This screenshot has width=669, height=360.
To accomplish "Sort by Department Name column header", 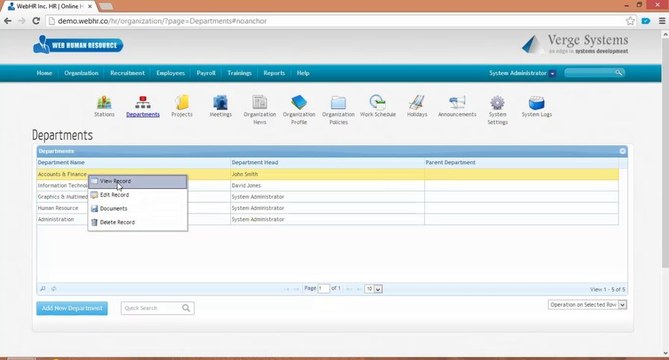I will pyautogui.click(x=133, y=163).
